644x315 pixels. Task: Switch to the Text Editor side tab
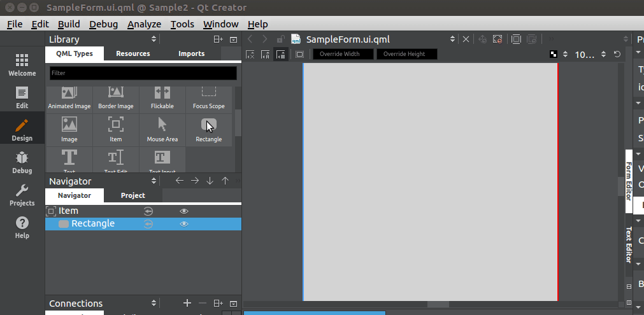[628, 244]
